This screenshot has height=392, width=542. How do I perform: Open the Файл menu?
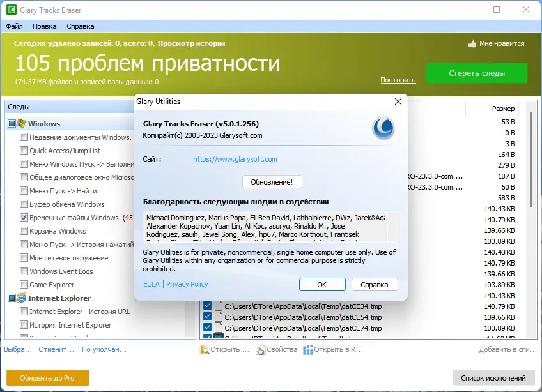pos(14,26)
